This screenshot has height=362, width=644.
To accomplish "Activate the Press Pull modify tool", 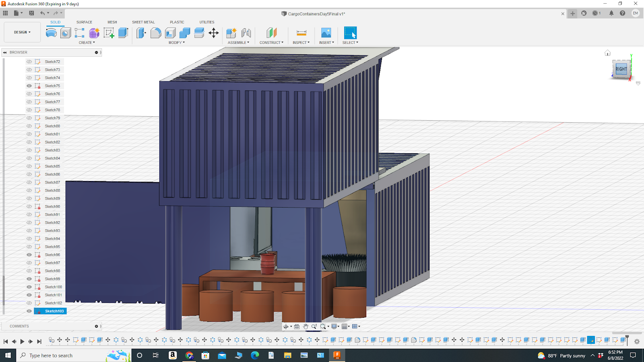I will tap(140, 34).
